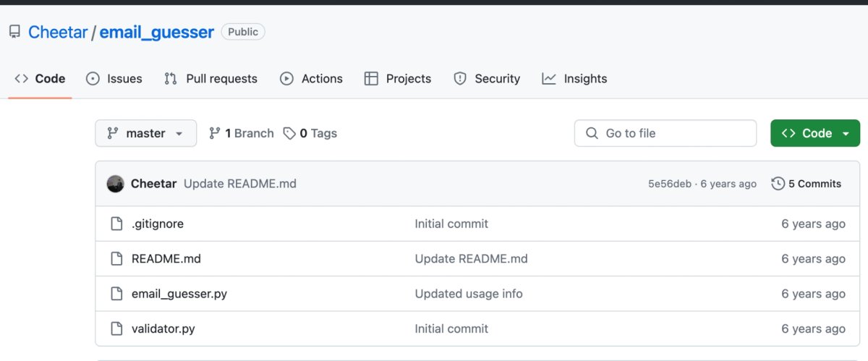
Task: Click 6 years ago in email_guesser.py row
Action: [813, 294]
